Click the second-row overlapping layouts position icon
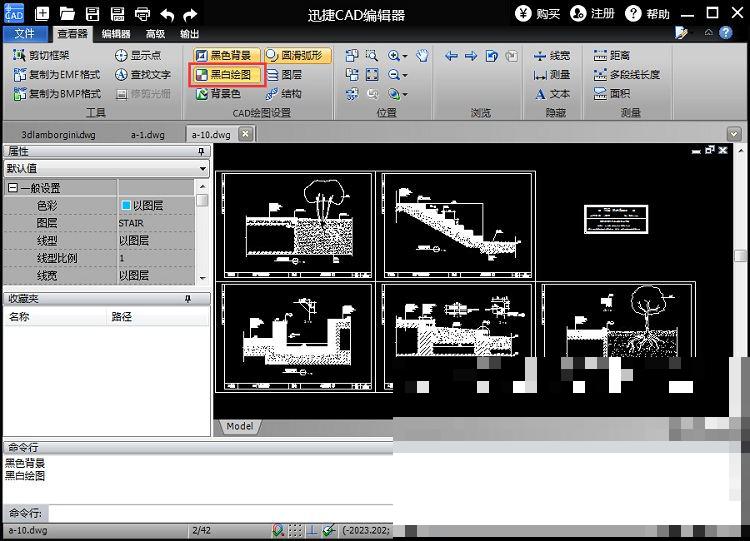750x541 pixels. point(352,75)
